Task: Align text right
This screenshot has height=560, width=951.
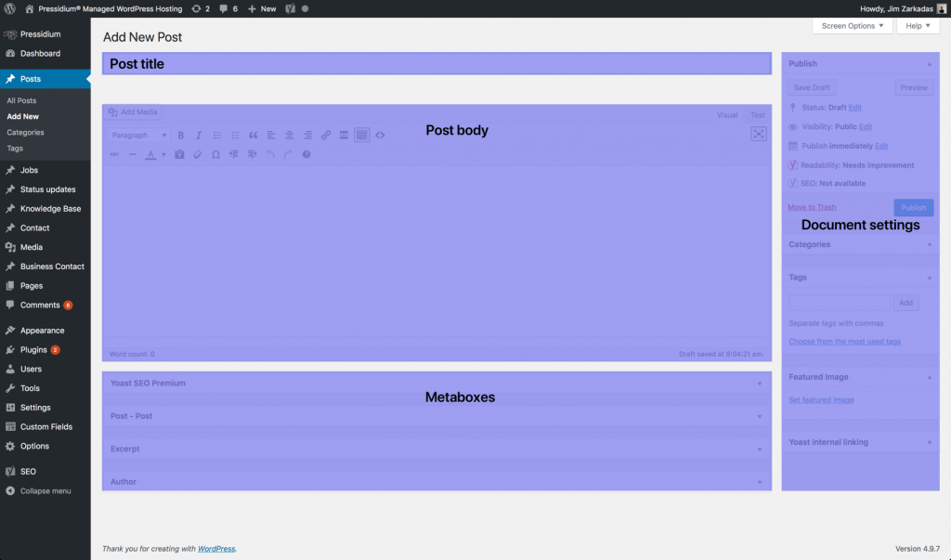Action: tap(307, 136)
